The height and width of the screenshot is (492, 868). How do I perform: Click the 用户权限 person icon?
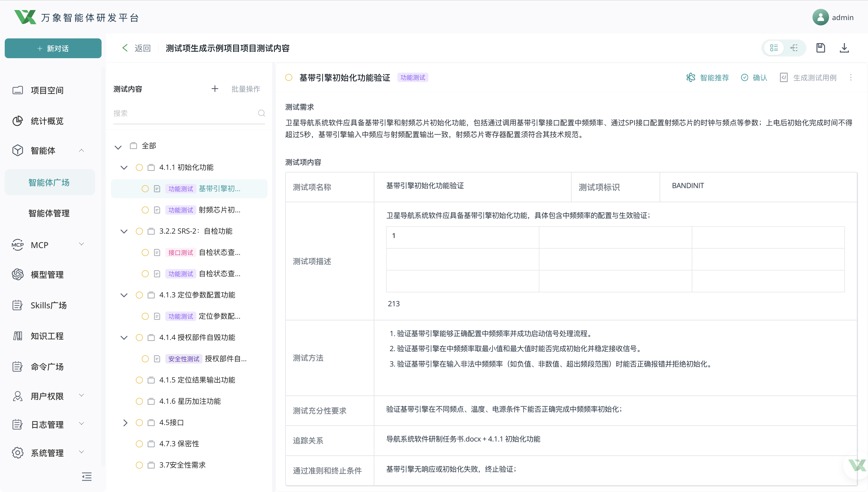[x=17, y=396]
